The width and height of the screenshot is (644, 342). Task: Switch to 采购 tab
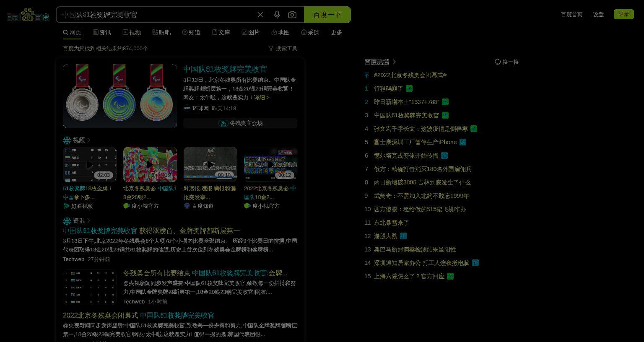pos(310,32)
